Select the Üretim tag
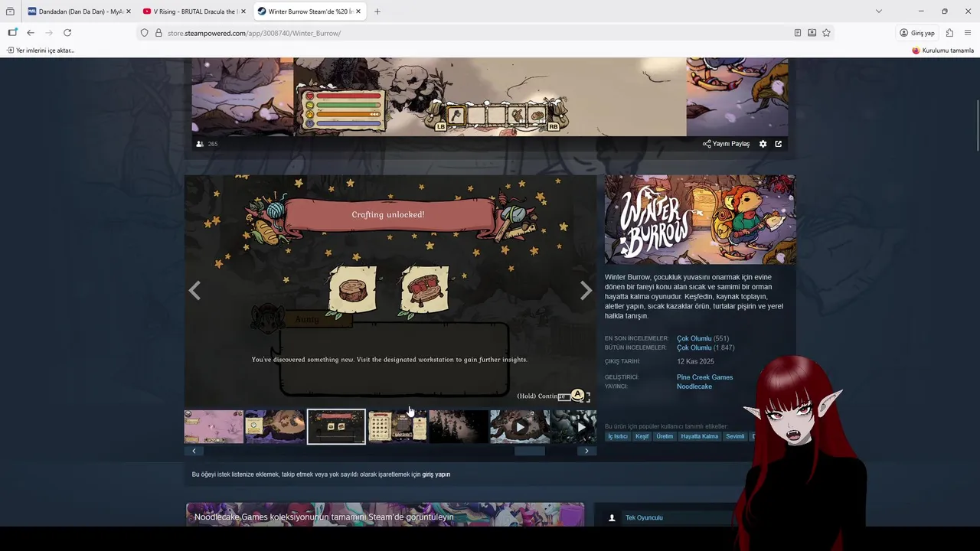This screenshot has height=551, width=980. tap(665, 436)
